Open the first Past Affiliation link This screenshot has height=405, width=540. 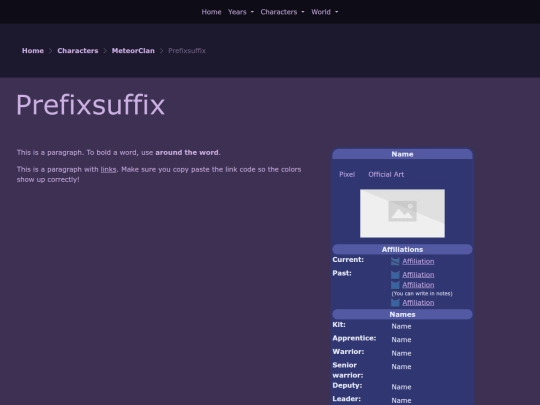pos(418,275)
